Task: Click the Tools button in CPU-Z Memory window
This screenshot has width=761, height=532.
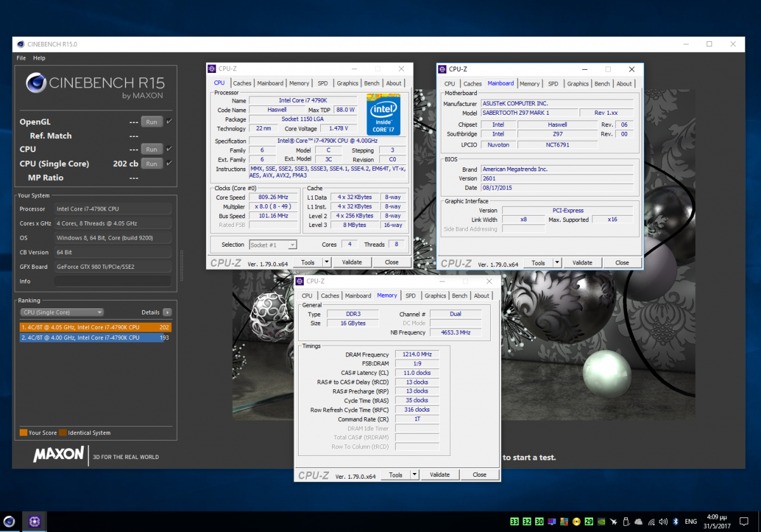Action: [x=396, y=474]
